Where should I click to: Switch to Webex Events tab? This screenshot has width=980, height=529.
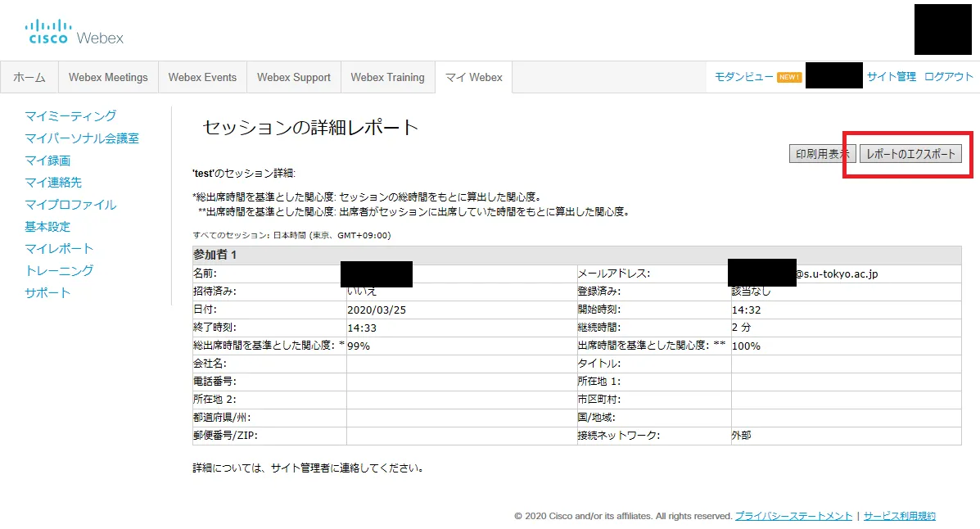click(x=202, y=78)
